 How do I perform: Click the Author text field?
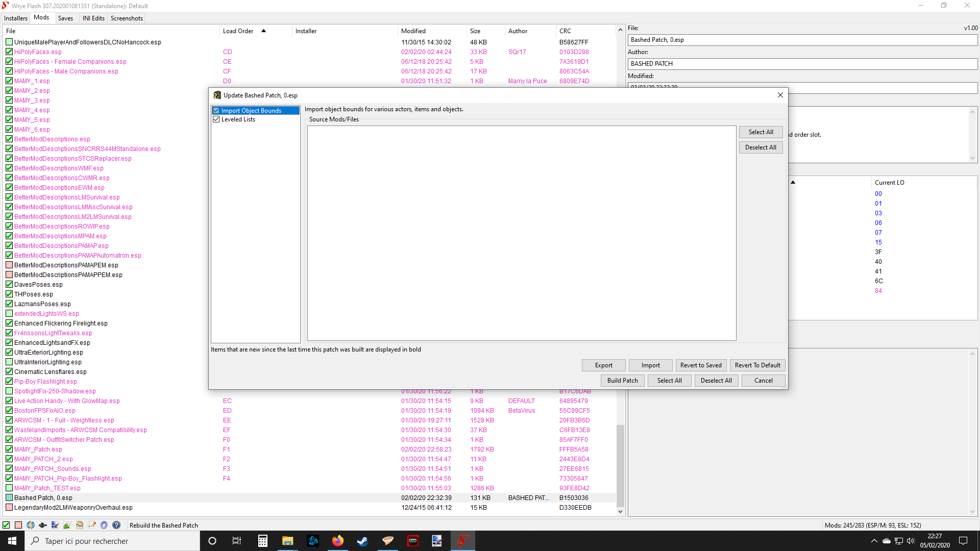click(x=801, y=64)
